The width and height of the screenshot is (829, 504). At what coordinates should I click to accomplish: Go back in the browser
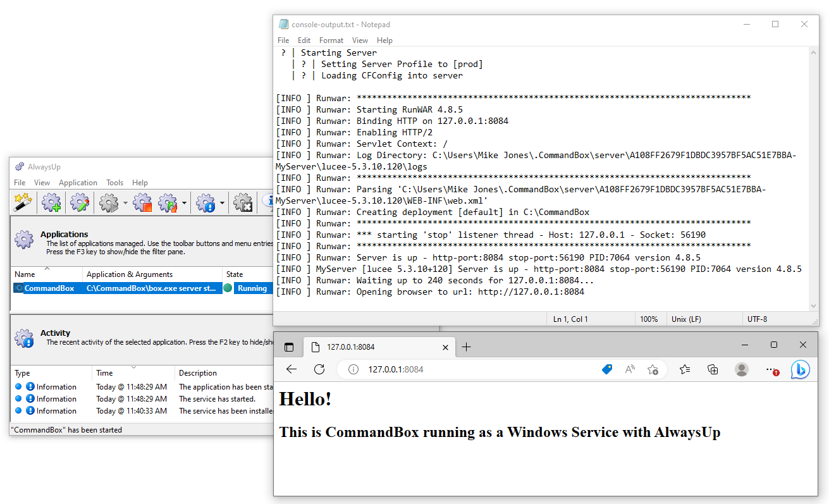click(x=292, y=369)
